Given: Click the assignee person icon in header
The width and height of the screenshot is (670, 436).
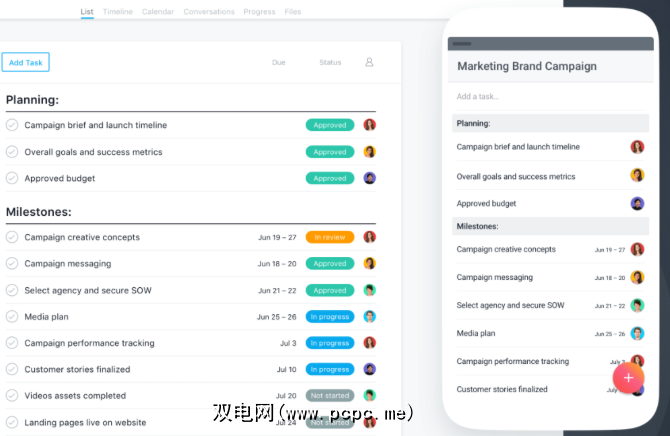Looking at the screenshot, I should 369,62.
